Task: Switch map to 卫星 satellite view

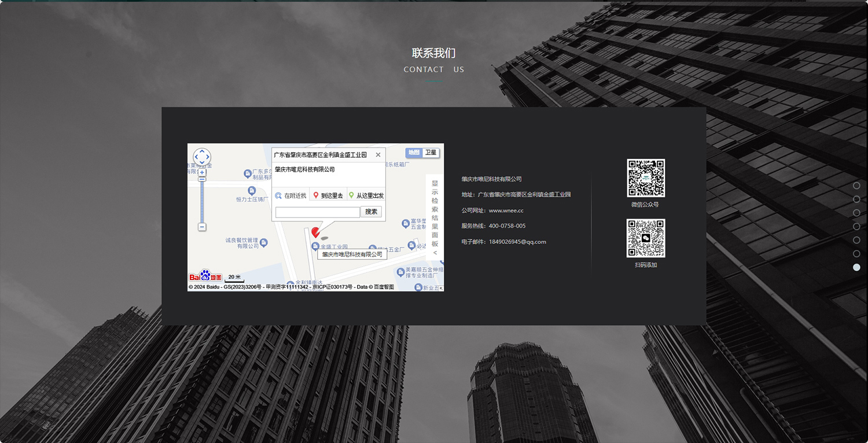Action: click(x=431, y=153)
